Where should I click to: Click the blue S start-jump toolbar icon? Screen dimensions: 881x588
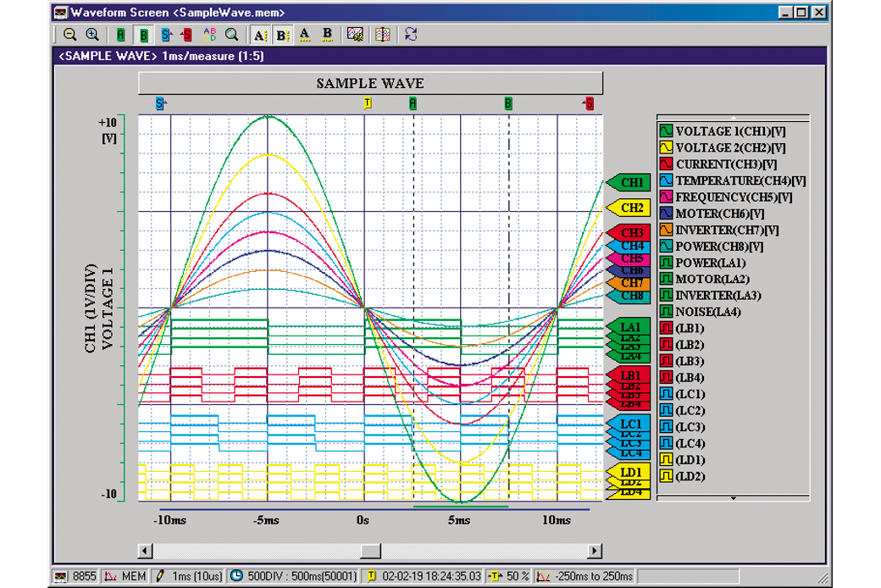coord(166,35)
